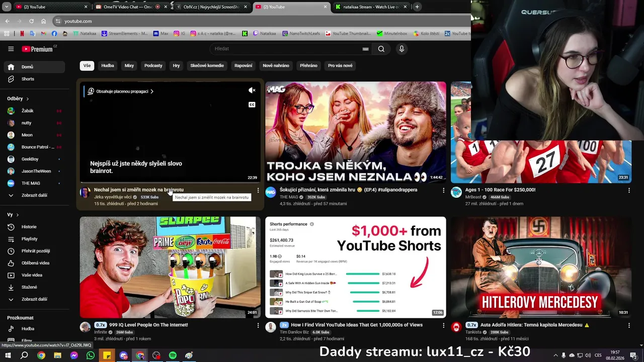Select the Hudba filter chip

coord(108,65)
